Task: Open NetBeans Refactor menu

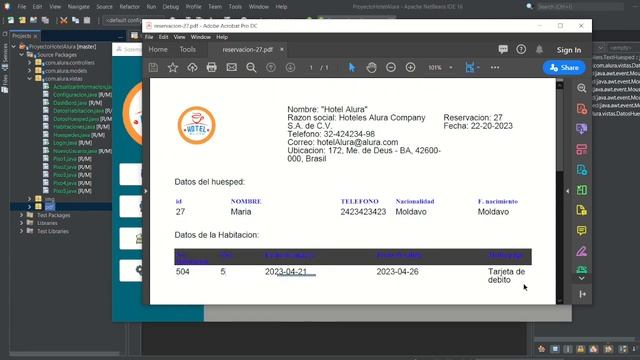Action: [x=129, y=7]
